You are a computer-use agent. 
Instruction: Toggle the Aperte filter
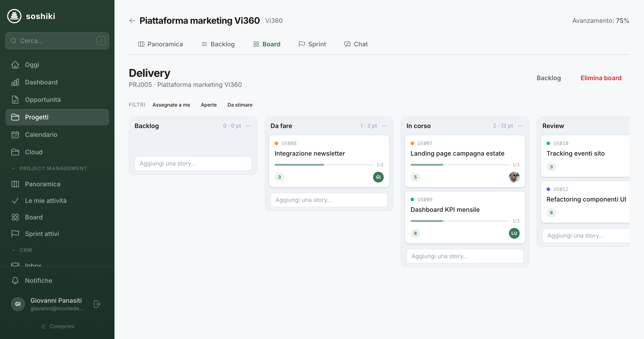(x=209, y=105)
